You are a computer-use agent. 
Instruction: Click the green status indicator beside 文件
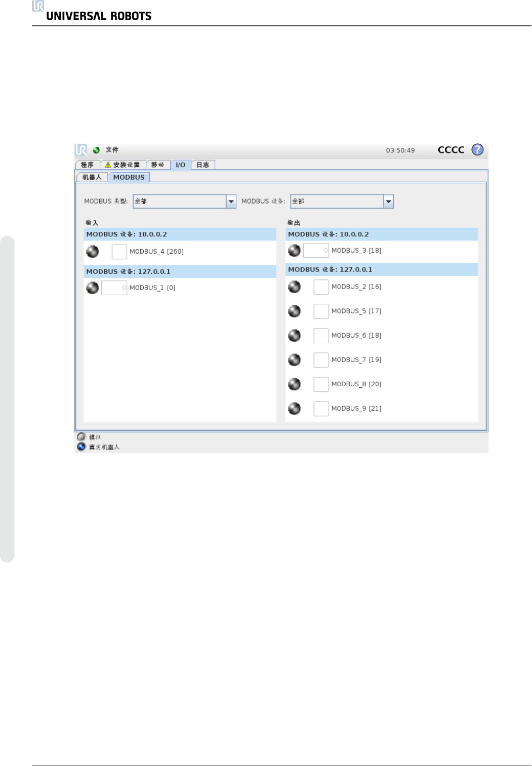pyautogui.click(x=96, y=150)
